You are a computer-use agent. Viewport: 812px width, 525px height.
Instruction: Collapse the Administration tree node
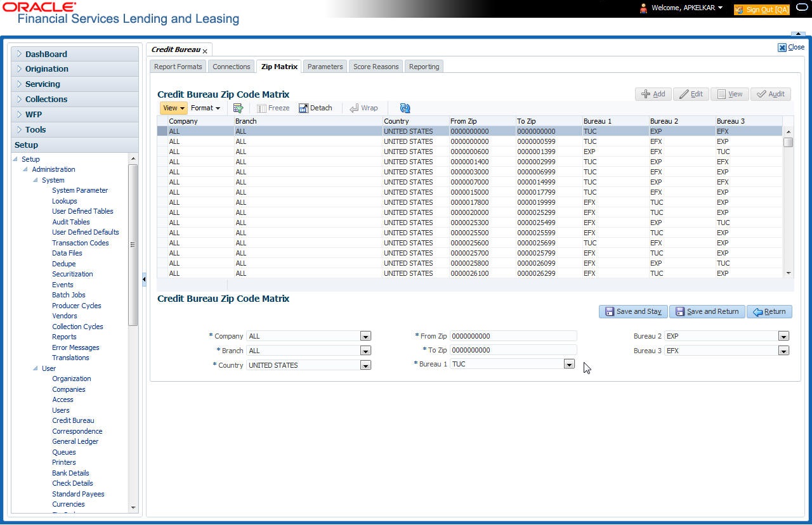(x=25, y=170)
